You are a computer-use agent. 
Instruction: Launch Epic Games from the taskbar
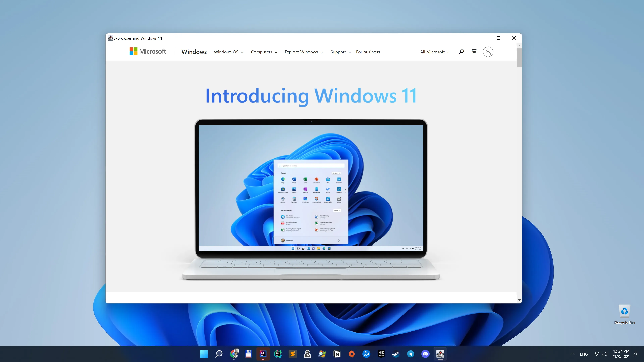click(x=381, y=354)
